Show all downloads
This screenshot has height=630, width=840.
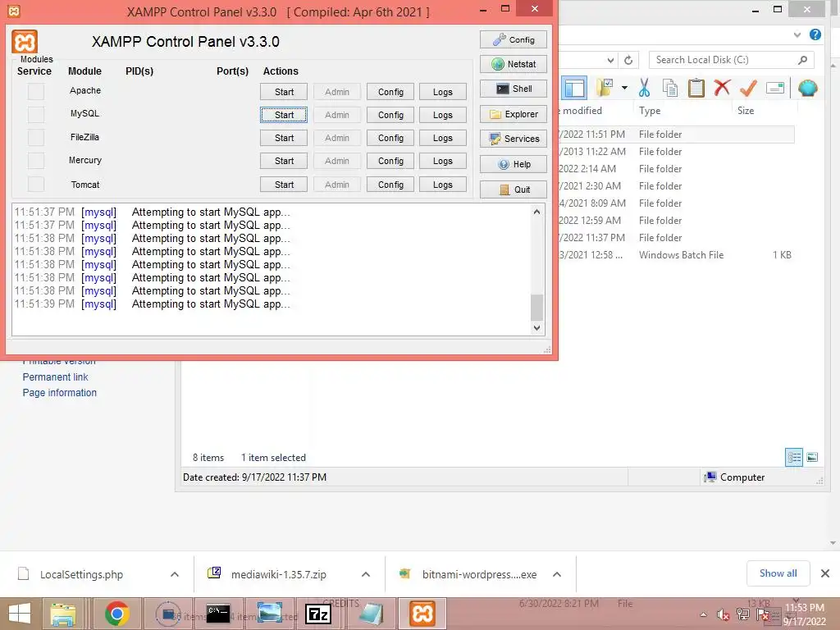(x=778, y=573)
